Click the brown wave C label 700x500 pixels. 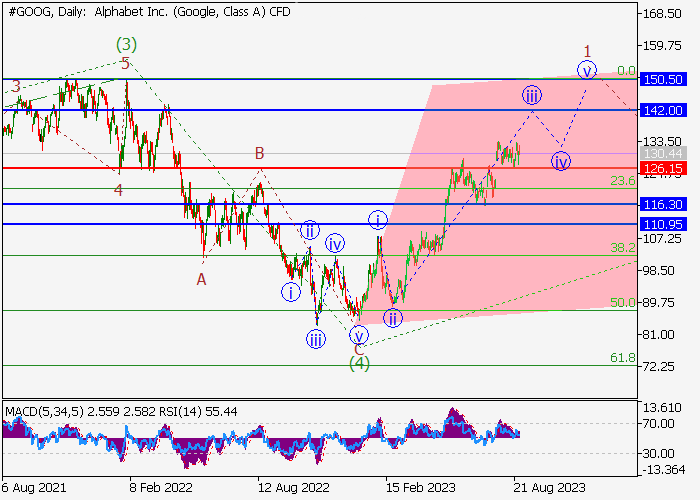[359, 350]
